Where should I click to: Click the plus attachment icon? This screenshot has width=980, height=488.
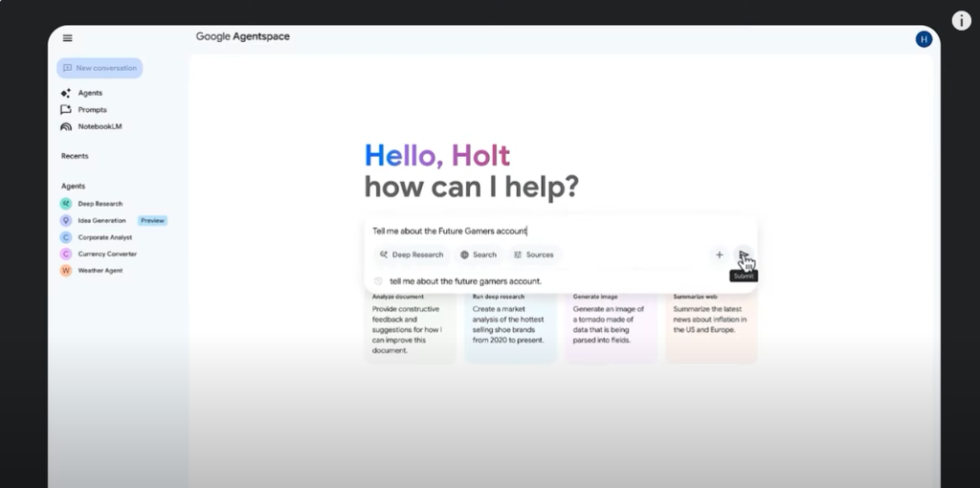click(720, 255)
